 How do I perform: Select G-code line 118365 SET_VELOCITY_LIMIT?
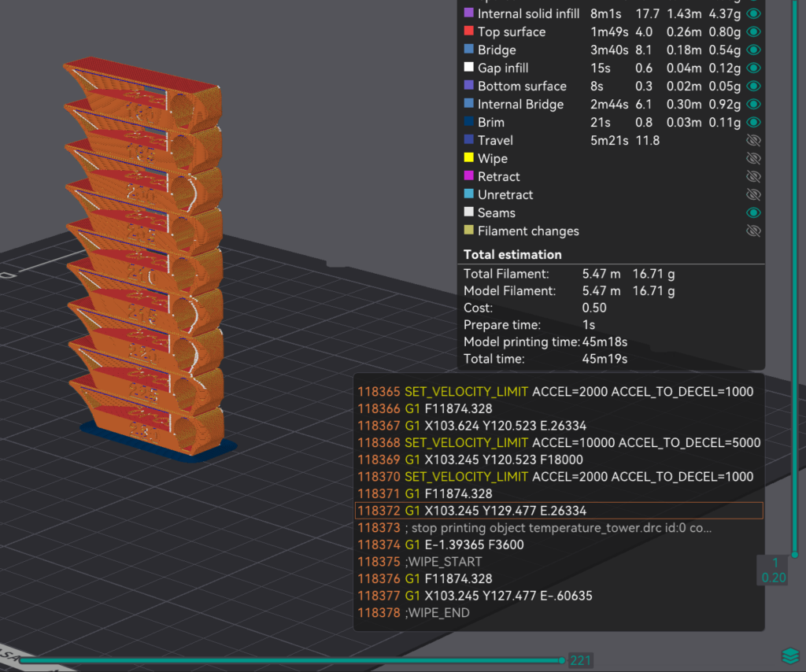tap(559, 392)
